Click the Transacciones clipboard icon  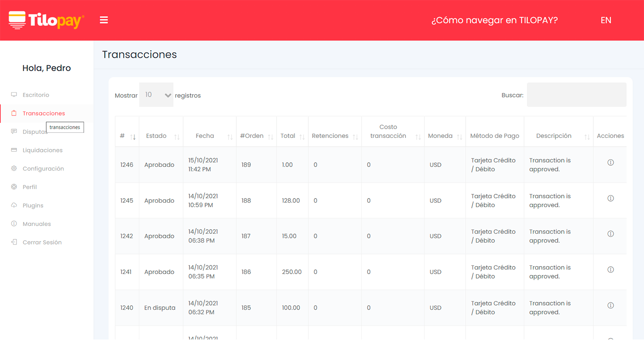pyautogui.click(x=14, y=113)
